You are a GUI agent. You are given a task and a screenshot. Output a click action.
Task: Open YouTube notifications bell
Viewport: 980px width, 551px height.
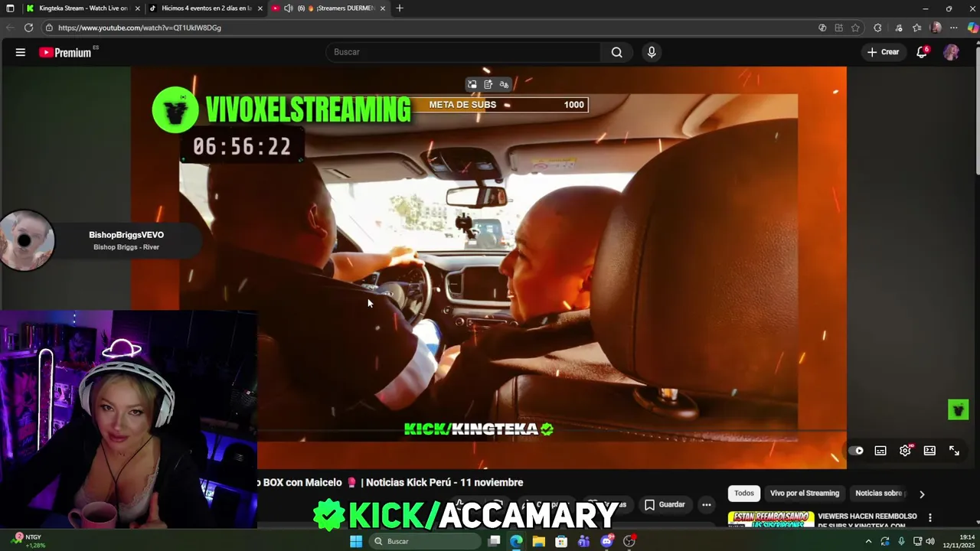click(x=923, y=52)
